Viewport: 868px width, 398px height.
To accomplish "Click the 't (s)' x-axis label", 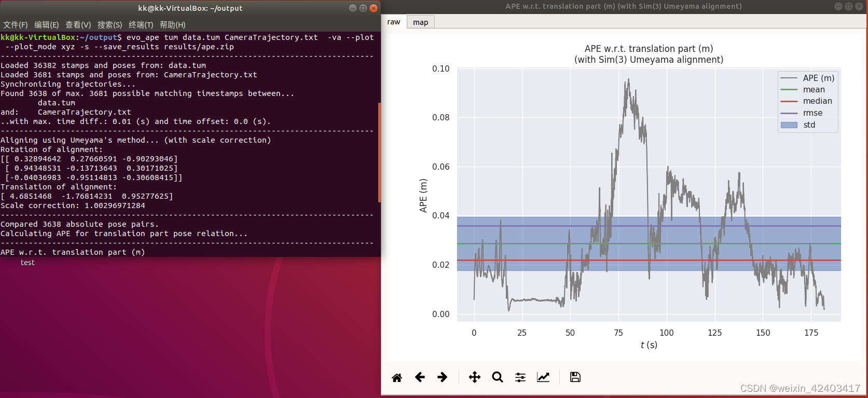I will pos(649,345).
